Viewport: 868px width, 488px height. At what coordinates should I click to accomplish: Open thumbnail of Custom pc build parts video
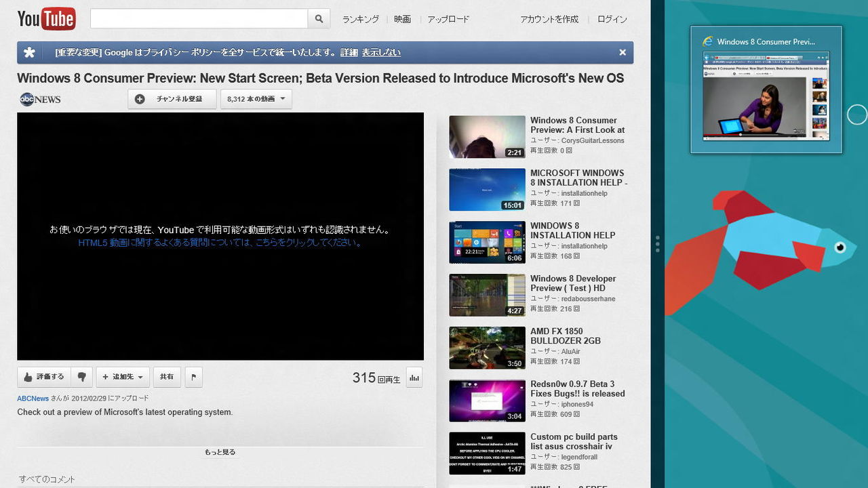(487, 453)
